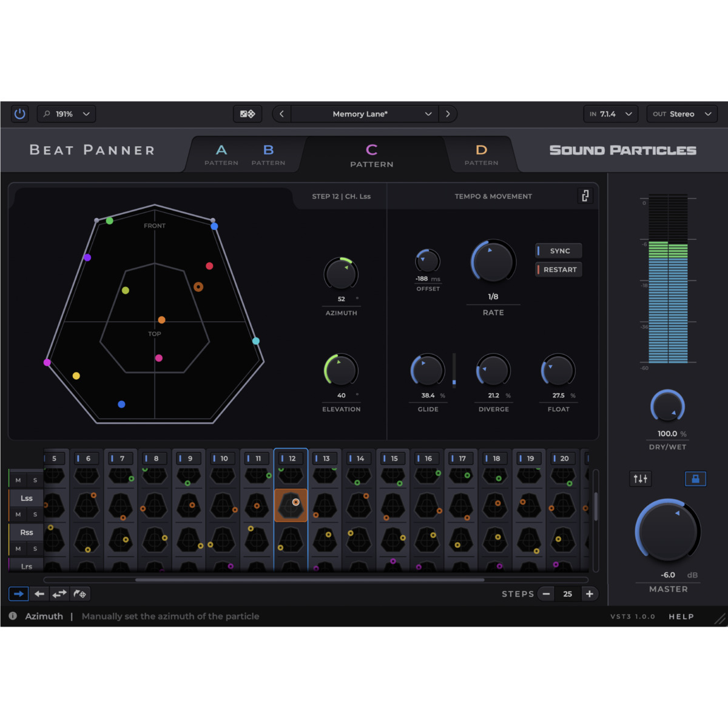Switch to Pattern D tab

482,154
